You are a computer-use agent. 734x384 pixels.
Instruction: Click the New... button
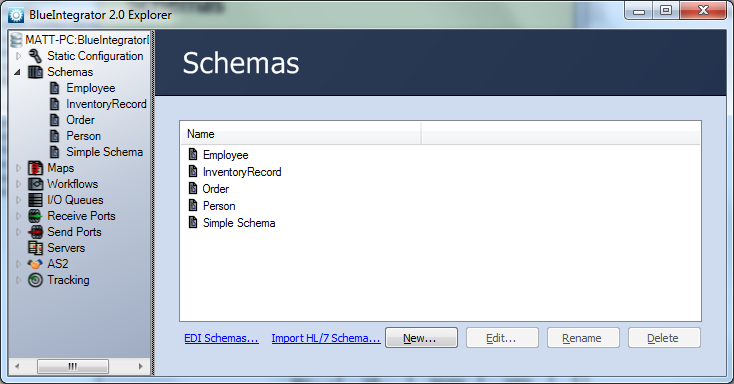coord(421,338)
